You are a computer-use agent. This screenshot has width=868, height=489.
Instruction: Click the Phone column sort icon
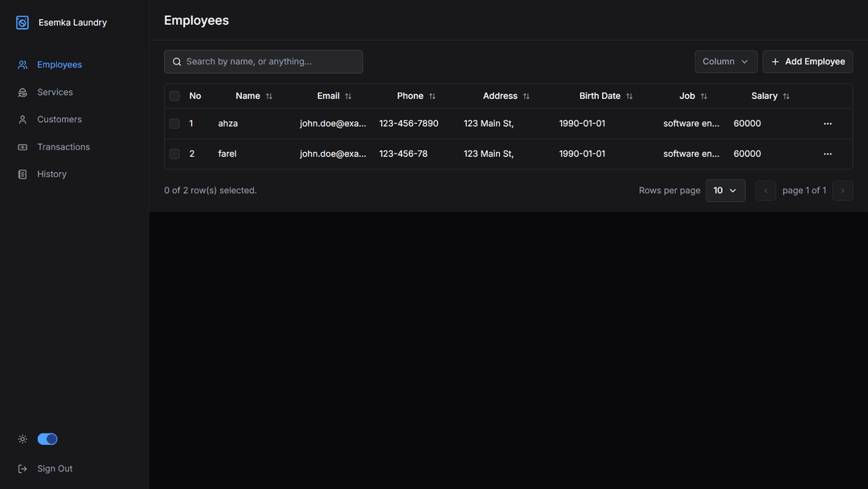432,97
